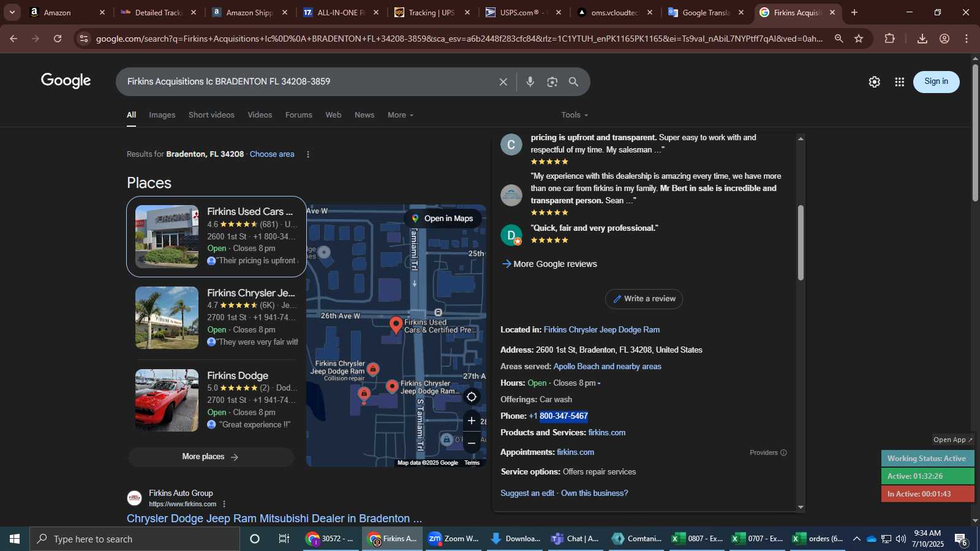Select the News results tab

click(364, 115)
